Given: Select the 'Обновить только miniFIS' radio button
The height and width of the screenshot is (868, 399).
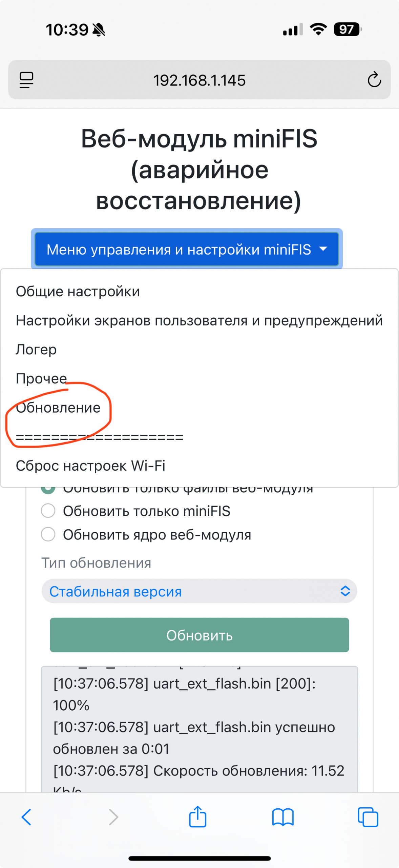Looking at the screenshot, I should (48, 511).
